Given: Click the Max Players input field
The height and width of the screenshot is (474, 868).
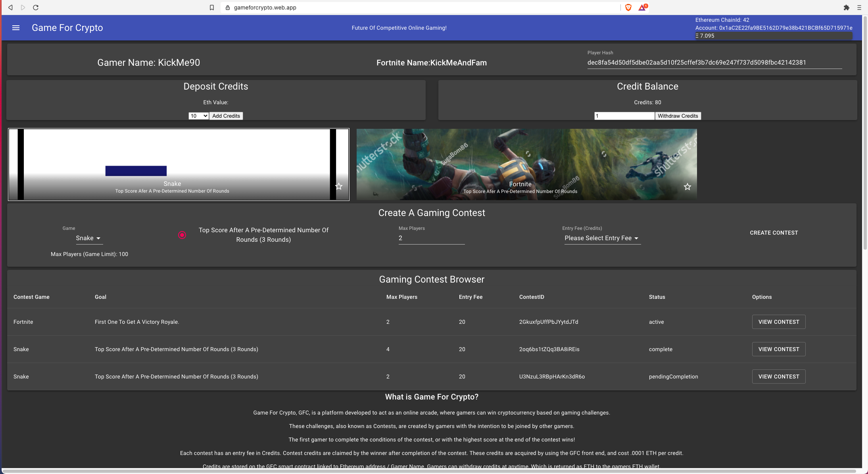Looking at the screenshot, I should 431,238.
